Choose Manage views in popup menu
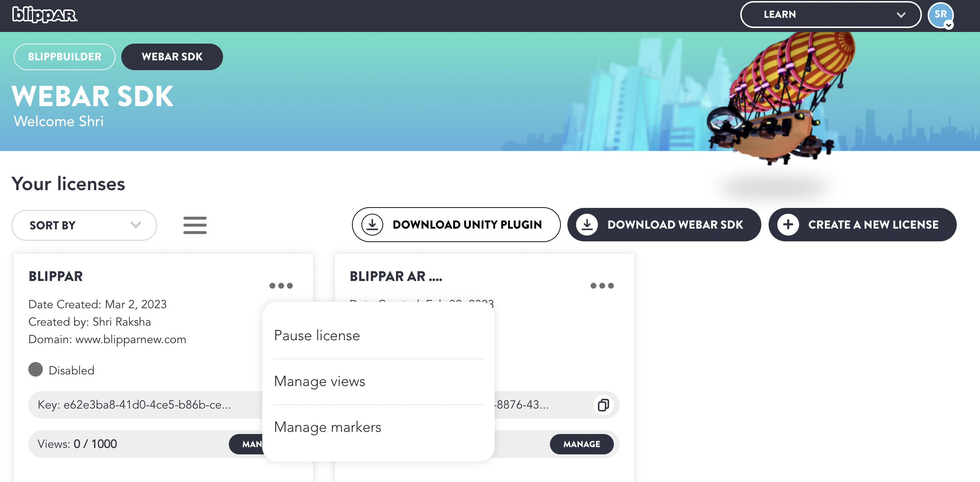 pyautogui.click(x=320, y=381)
